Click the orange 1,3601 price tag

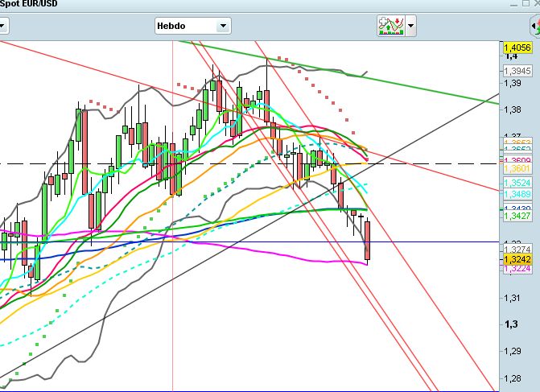519,168
